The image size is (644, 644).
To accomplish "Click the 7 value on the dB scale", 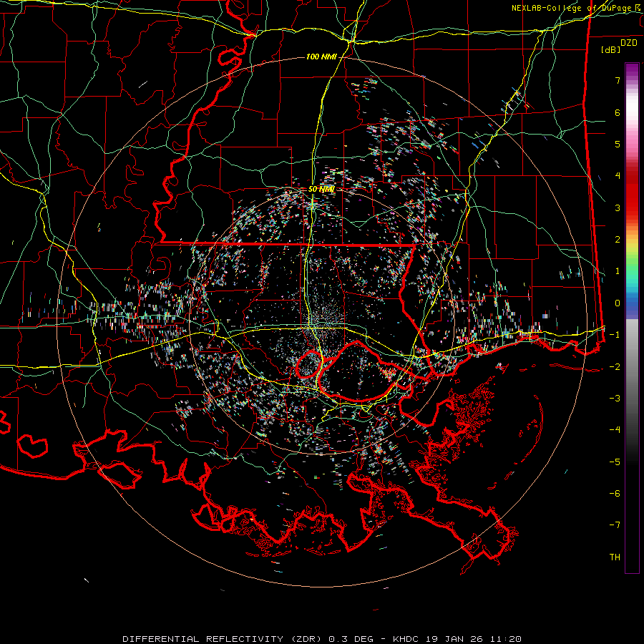I will click(618, 80).
